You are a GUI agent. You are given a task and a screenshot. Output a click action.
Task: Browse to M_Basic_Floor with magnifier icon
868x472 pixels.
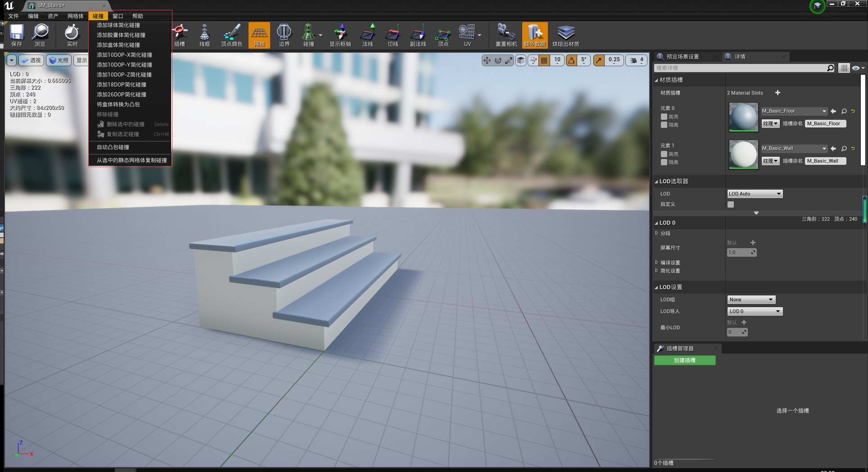pos(844,111)
